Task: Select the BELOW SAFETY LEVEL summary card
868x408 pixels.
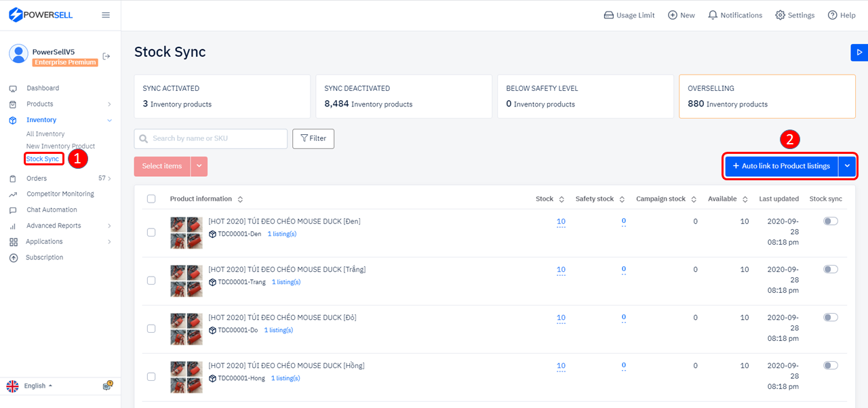Action: coord(586,96)
